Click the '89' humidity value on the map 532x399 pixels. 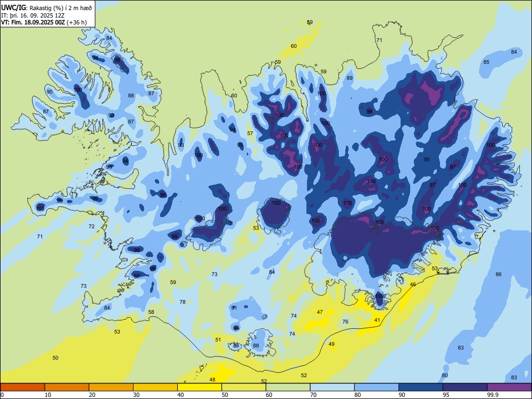(x=350, y=78)
